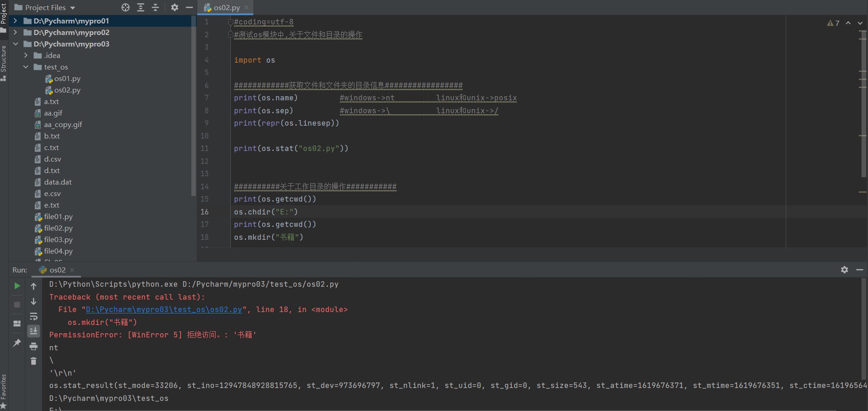
Task: Clear console output with trash icon
Action: pos(34,361)
